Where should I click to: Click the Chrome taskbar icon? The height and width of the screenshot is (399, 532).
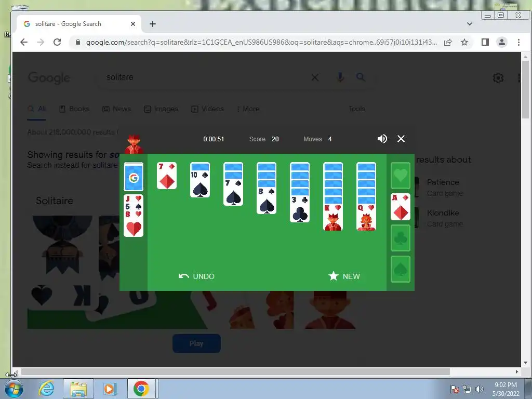click(141, 389)
